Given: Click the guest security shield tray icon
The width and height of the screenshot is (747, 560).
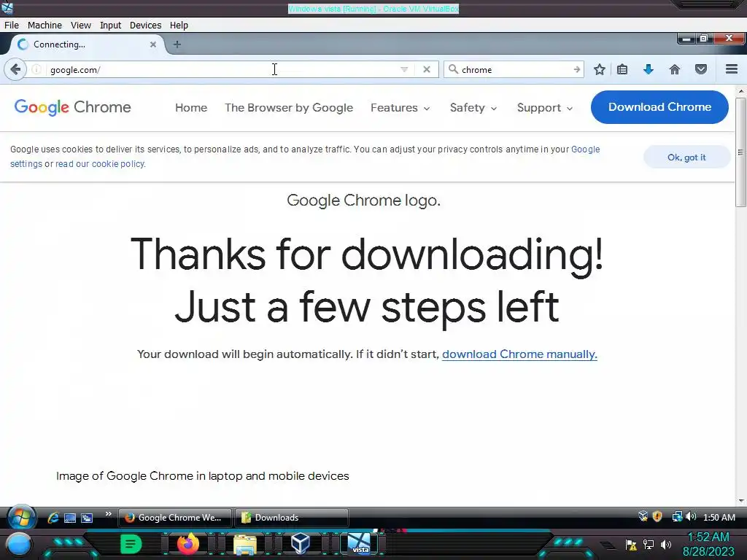Looking at the screenshot, I should (657, 517).
